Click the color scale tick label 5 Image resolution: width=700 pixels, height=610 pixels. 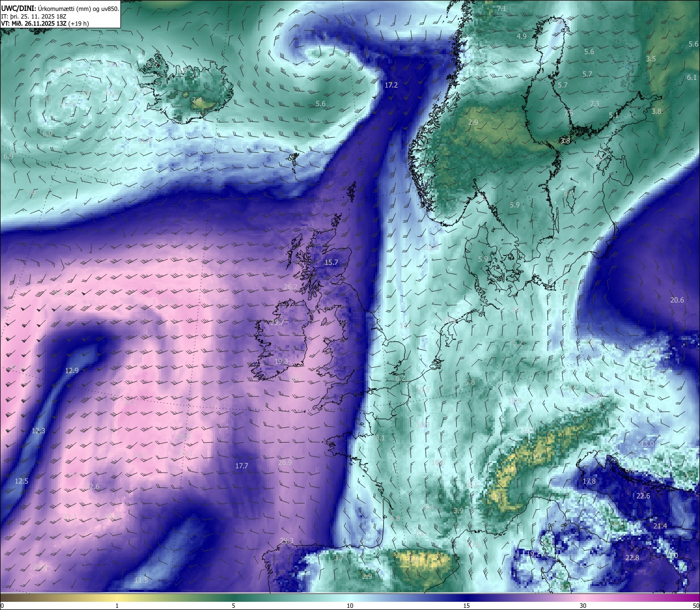click(x=234, y=606)
